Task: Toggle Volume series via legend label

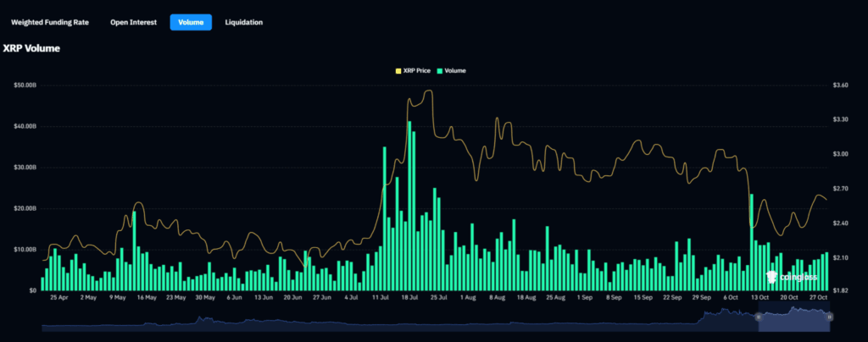Action: [454, 70]
